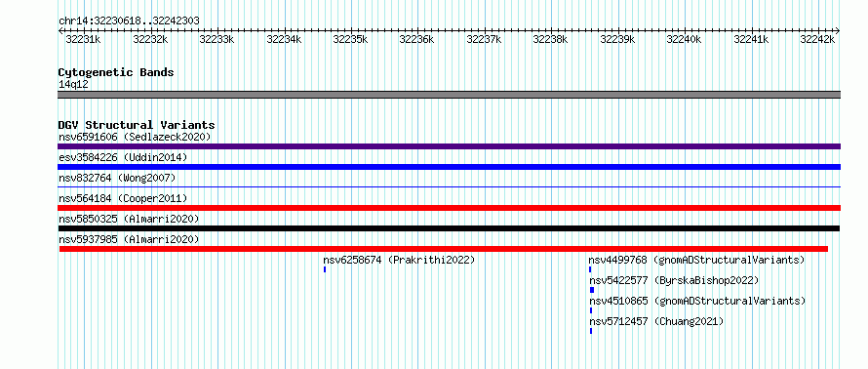868x369 pixels.
Task: Click the Cytogenetic Bands track title
Action: 116,72
